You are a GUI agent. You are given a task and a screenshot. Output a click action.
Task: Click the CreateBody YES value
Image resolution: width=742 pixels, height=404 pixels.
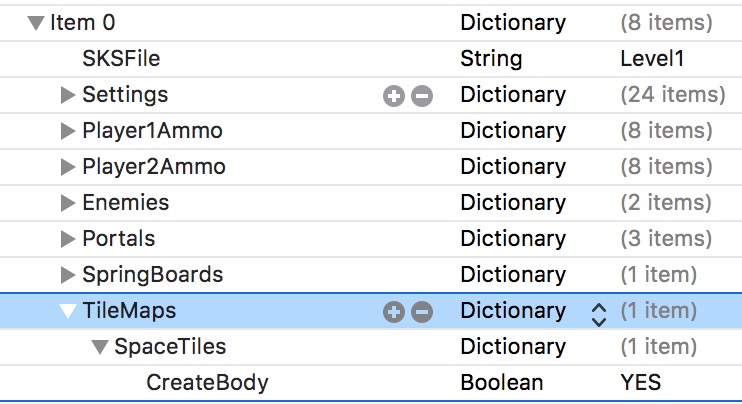click(640, 383)
